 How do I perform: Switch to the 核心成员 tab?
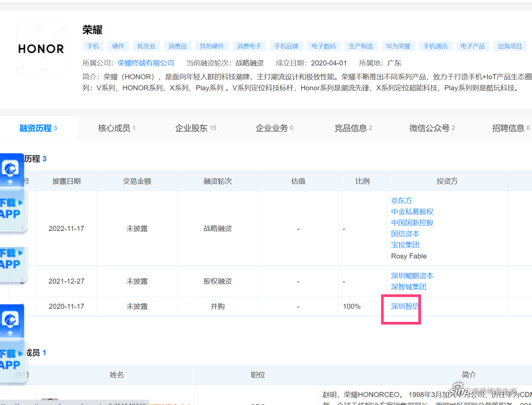click(x=117, y=128)
